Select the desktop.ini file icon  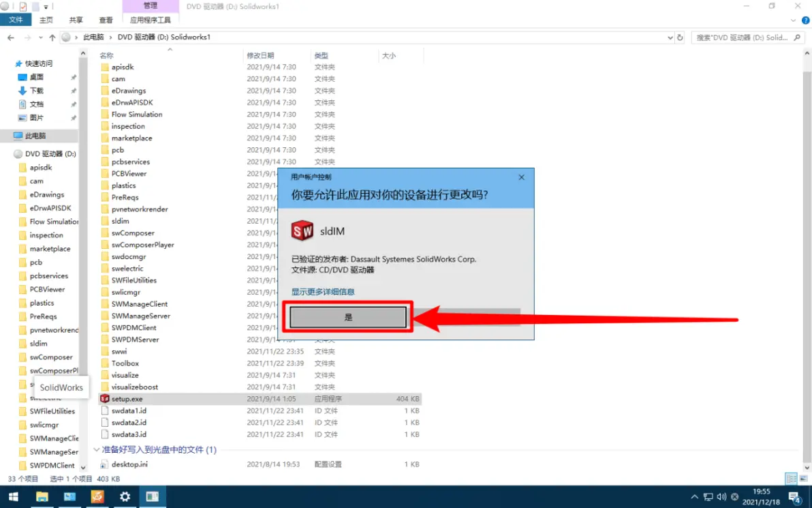(x=105, y=464)
